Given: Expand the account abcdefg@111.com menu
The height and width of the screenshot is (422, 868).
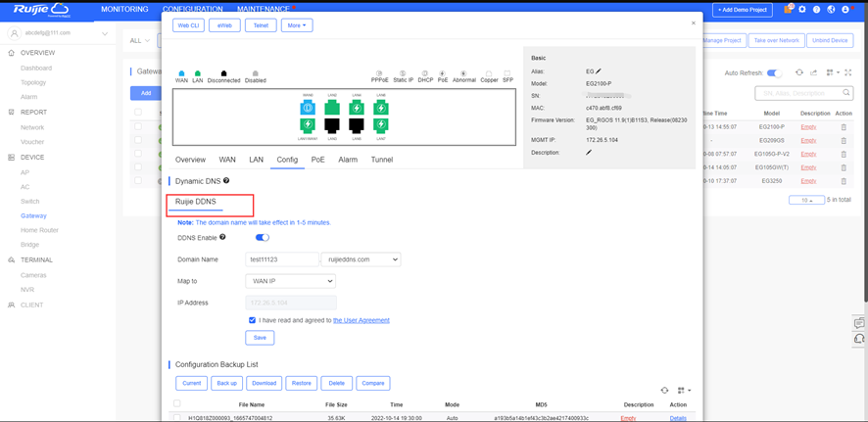Looking at the screenshot, I should point(105,33).
